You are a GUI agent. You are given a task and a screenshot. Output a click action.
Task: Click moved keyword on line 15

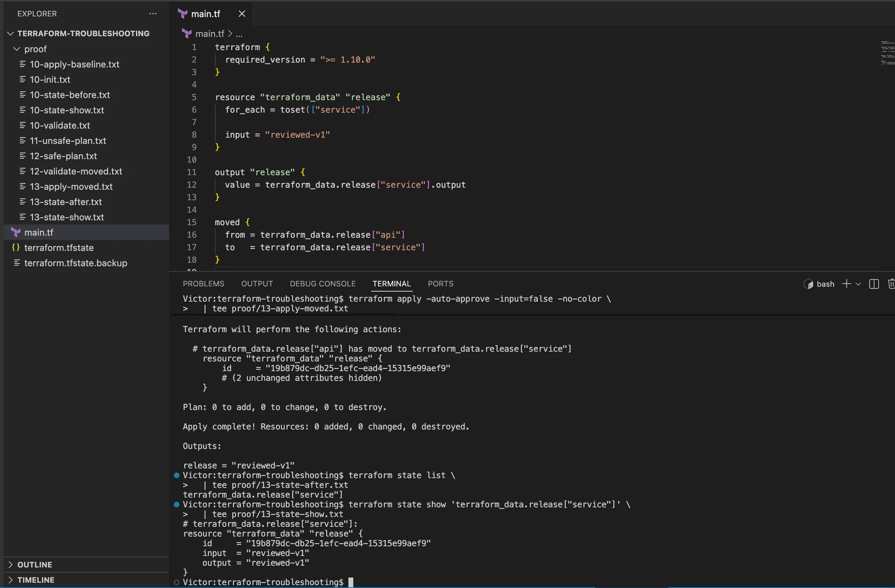point(227,222)
